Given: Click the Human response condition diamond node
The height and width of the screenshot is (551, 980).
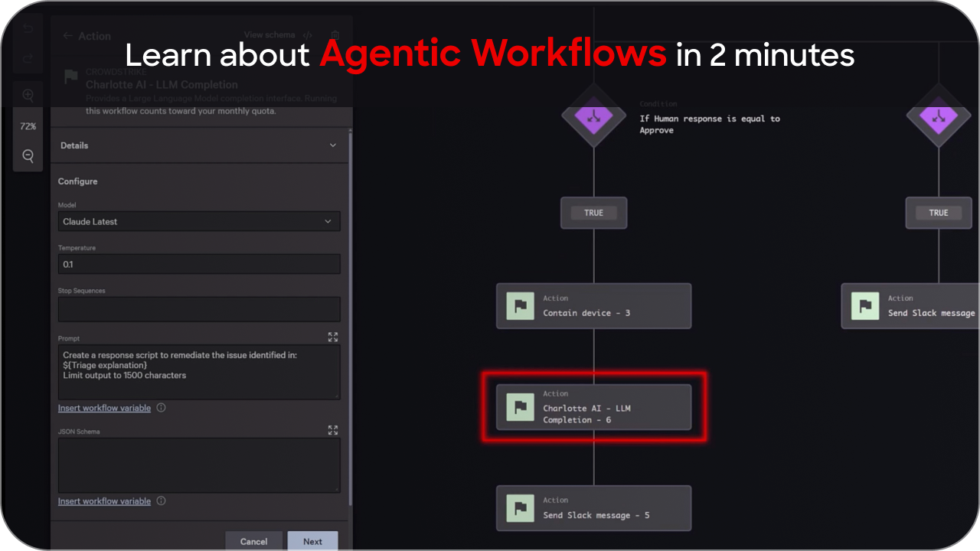Looking at the screenshot, I should coord(593,117).
